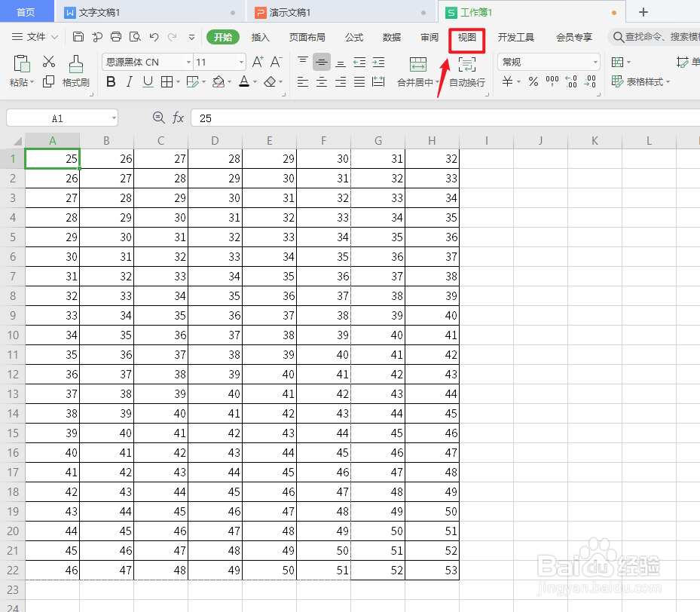Justify text alignment icon
700x612 pixels.
point(359,81)
